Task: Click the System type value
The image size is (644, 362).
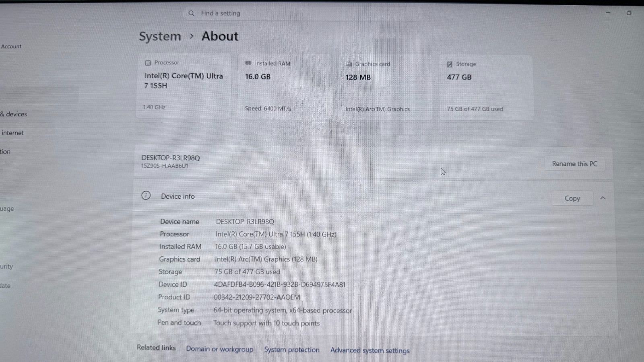Action: (x=283, y=311)
